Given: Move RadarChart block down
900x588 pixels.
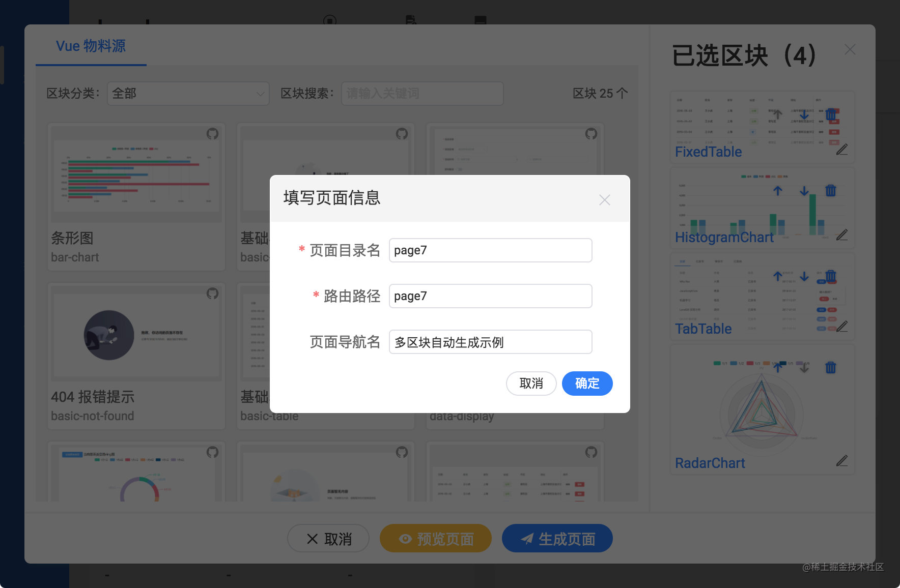Looking at the screenshot, I should pyautogui.click(x=804, y=367).
